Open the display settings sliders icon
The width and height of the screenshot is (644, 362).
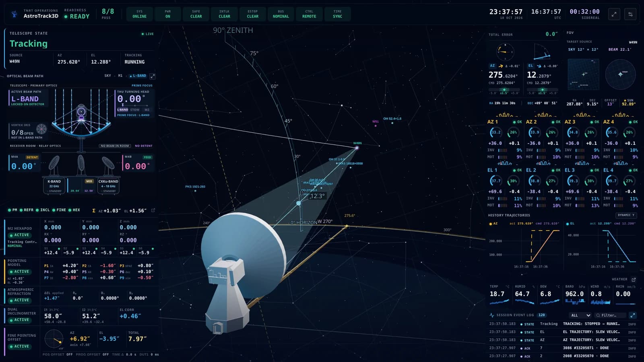tap(630, 14)
